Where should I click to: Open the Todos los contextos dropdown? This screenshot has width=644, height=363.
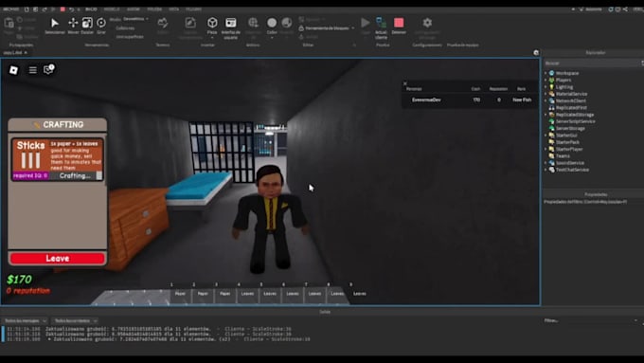[76, 320]
